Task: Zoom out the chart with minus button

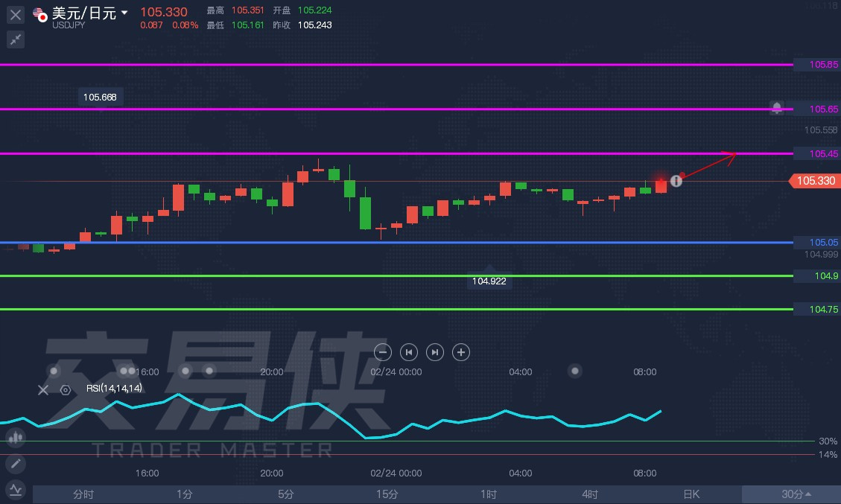Action: click(x=382, y=352)
